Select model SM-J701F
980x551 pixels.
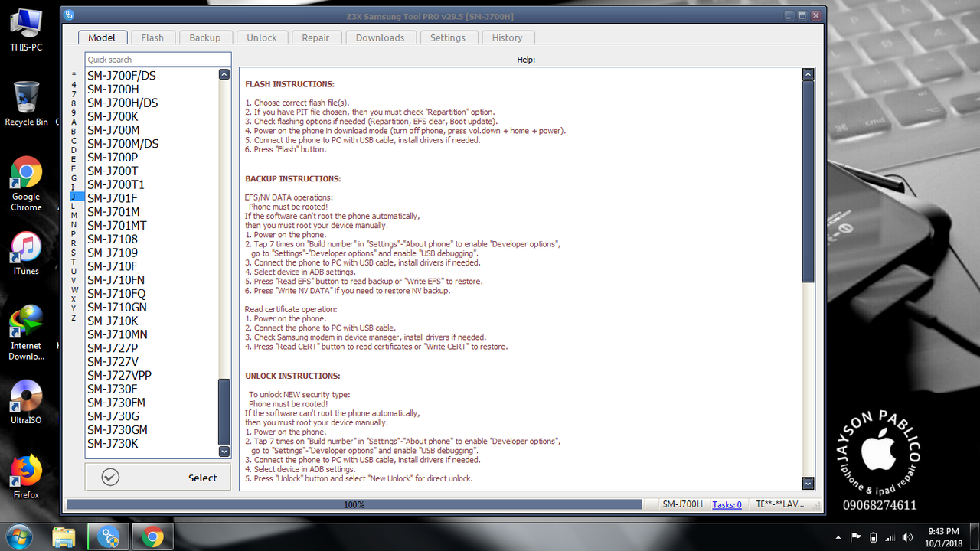[113, 198]
